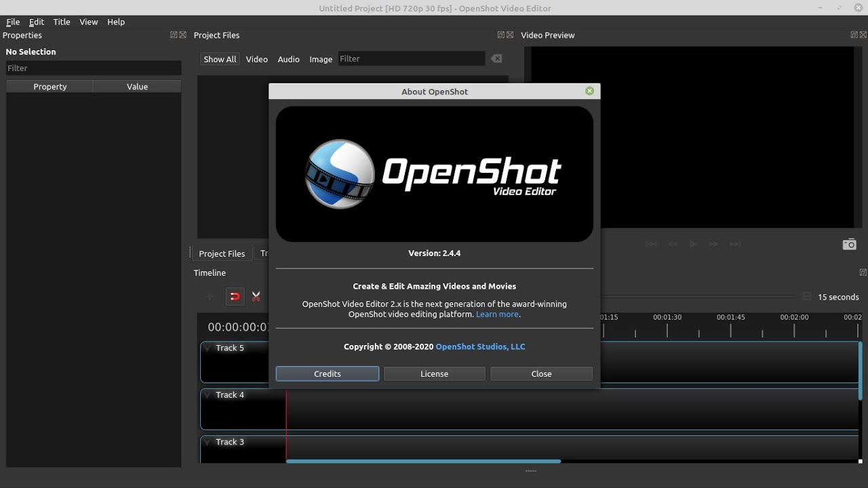Click the add track plus icon

pyautogui.click(x=210, y=296)
